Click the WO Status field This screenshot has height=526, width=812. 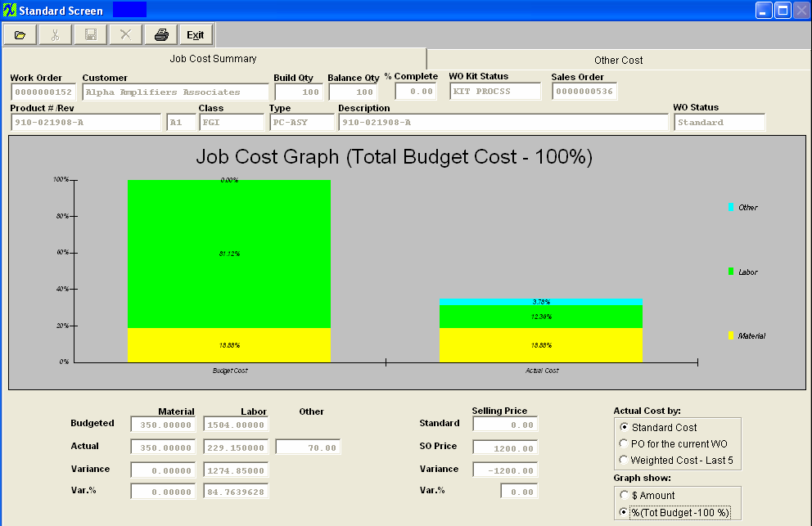point(720,122)
